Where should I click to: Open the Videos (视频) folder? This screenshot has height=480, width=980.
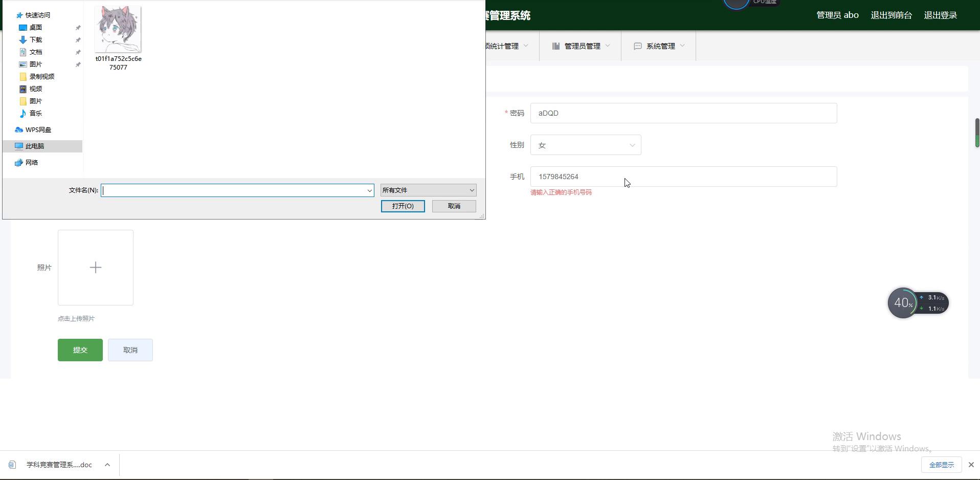click(x=35, y=89)
